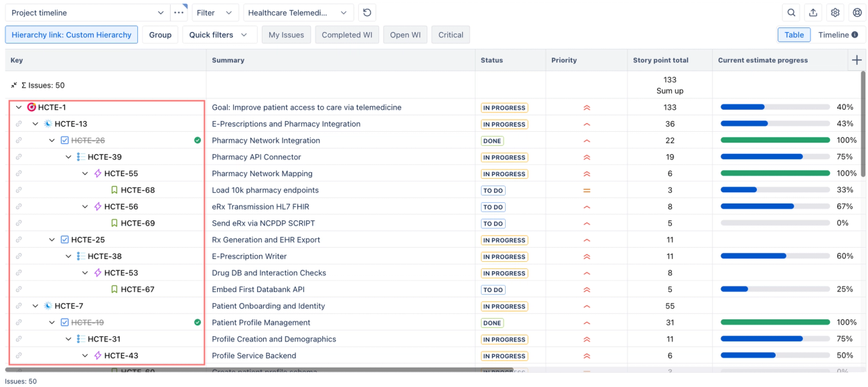The height and width of the screenshot is (387, 868).
Task: Click the collapse-all arrows icon near Issues count
Action: 13,85
